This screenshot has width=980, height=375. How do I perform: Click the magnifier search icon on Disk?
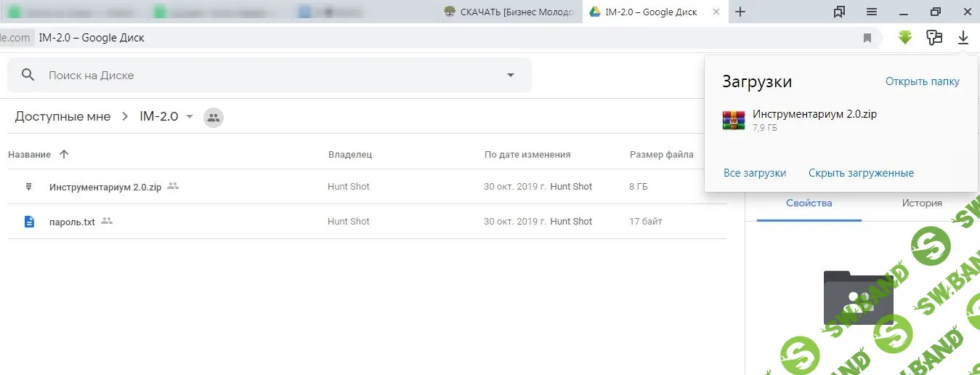(28, 75)
